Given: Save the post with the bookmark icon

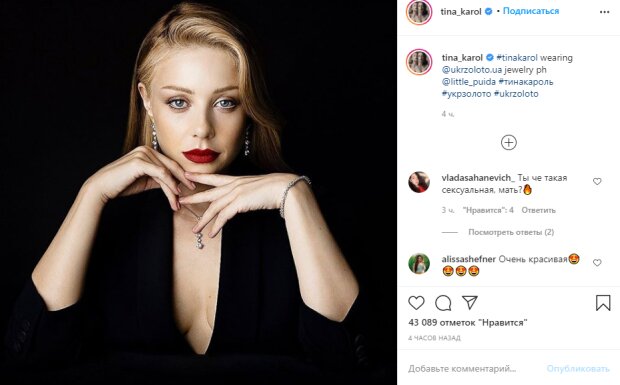Looking at the screenshot, I should pyautogui.click(x=603, y=303).
